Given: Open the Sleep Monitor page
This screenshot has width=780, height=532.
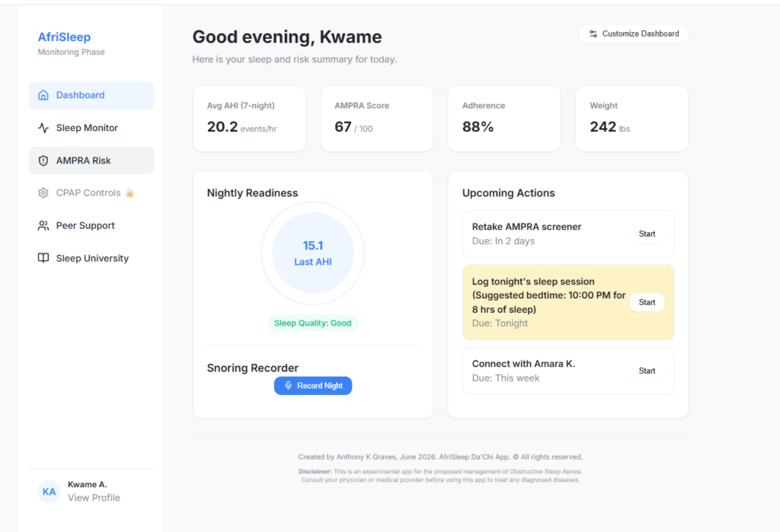Looking at the screenshot, I should pos(91,128).
